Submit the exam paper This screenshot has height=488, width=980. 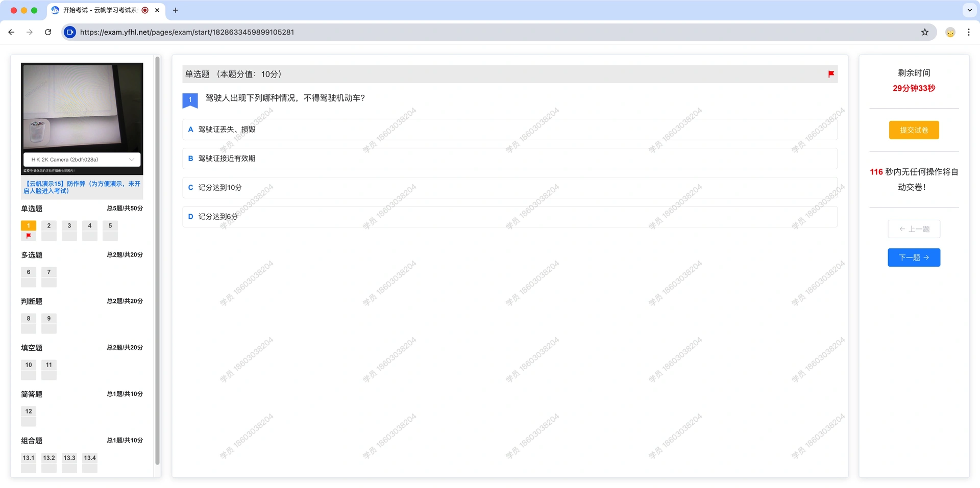[914, 130]
